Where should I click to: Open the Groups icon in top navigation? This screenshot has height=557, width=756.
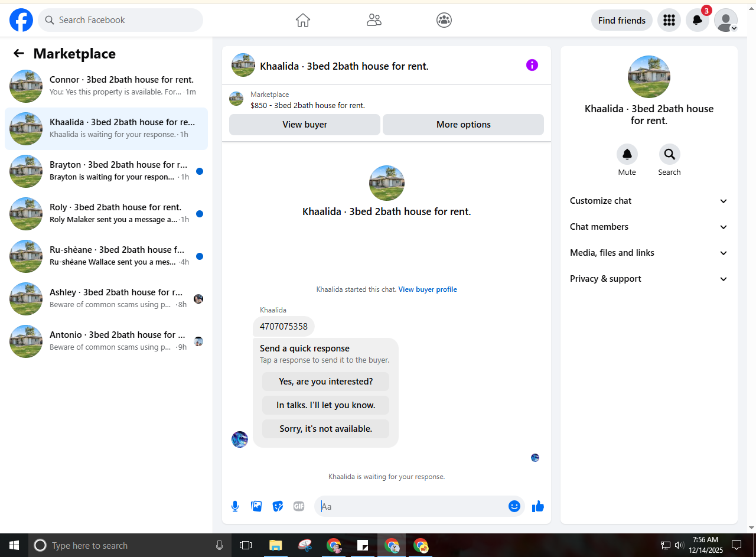pos(444,20)
